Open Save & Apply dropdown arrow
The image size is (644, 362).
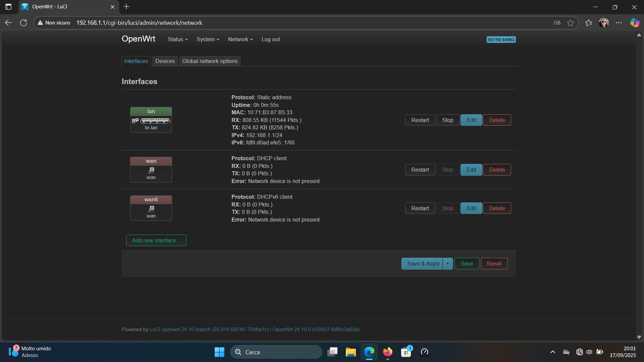pos(447,264)
